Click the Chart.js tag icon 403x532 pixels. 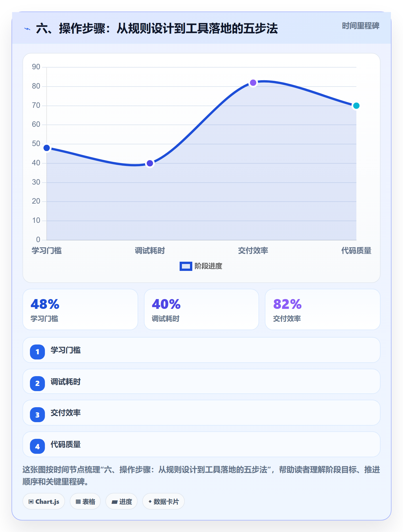coord(31,502)
